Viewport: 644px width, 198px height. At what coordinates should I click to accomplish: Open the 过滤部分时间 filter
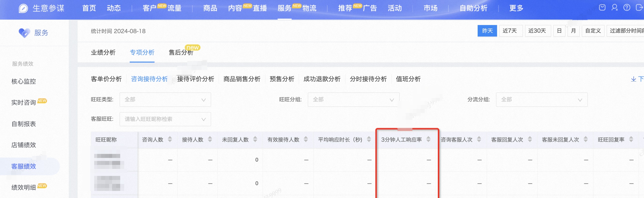(x=625, y=31)
